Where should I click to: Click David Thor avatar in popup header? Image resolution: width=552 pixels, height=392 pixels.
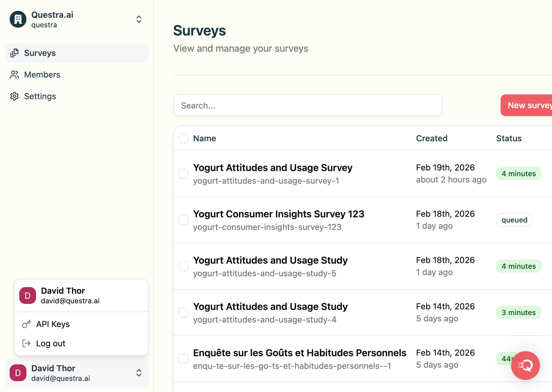tap(28, 296)
